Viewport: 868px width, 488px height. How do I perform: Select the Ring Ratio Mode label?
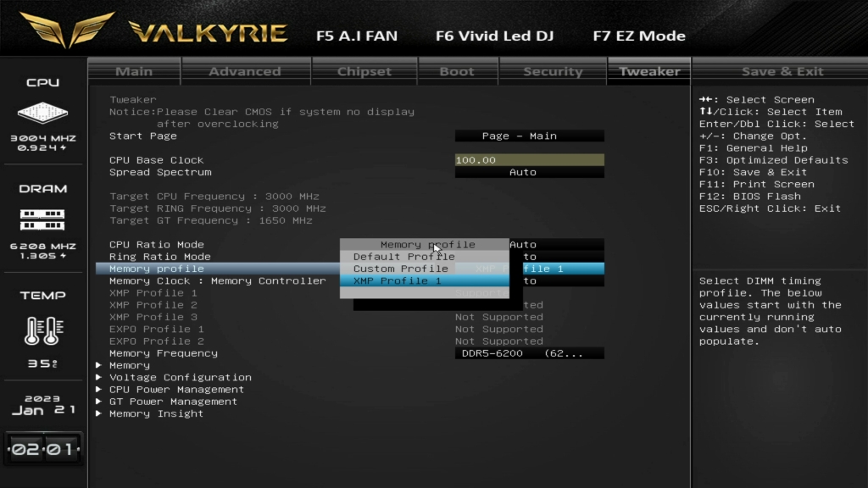pyautogui.click(x=160, y=257)
